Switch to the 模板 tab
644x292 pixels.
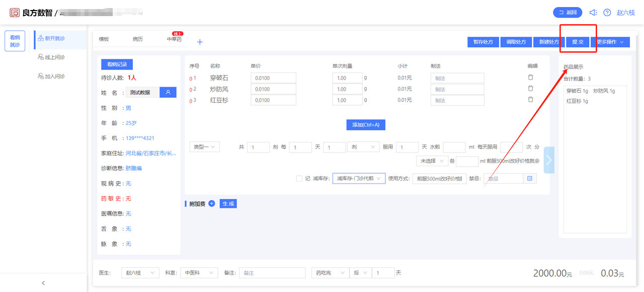point(104,39)
